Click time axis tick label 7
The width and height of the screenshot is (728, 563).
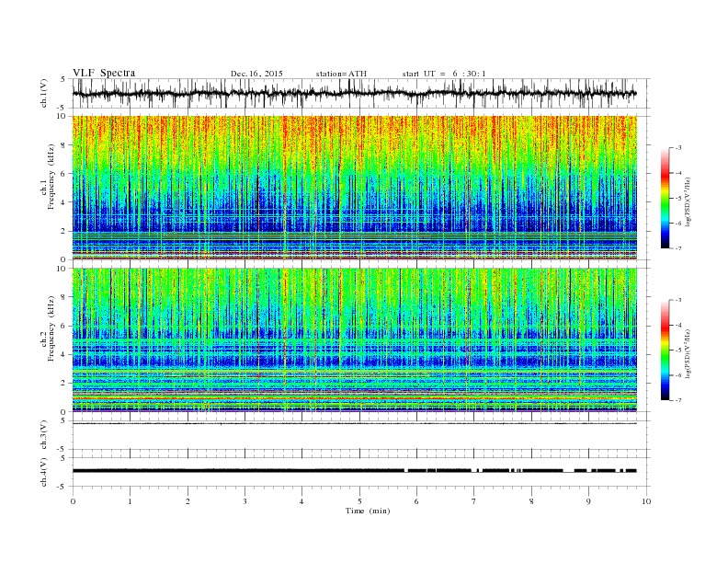coord(474,501)
